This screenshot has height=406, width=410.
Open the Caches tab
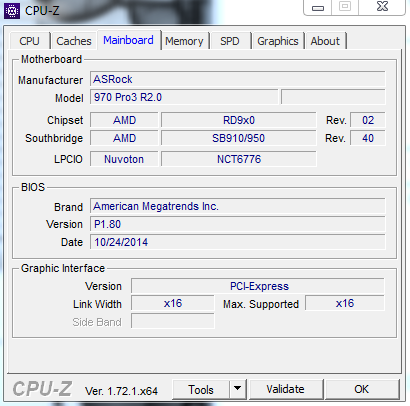tap(74, 41)
